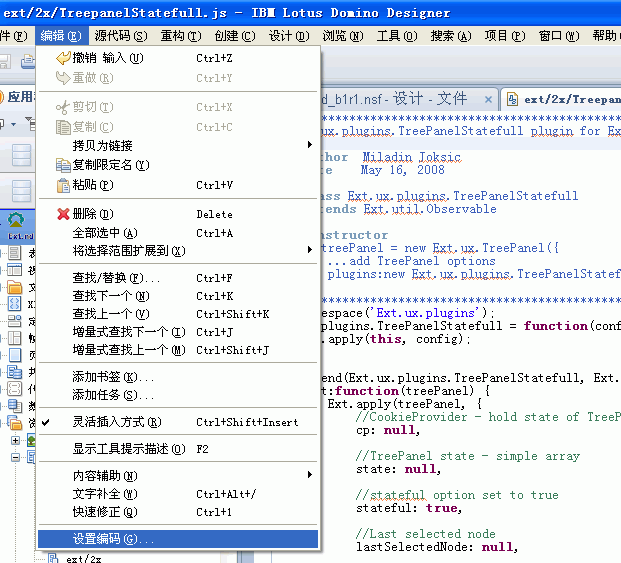Click the Views icon in the navigator tree
The height and width of the screenshot is (563, 621).
coord(15,270)
